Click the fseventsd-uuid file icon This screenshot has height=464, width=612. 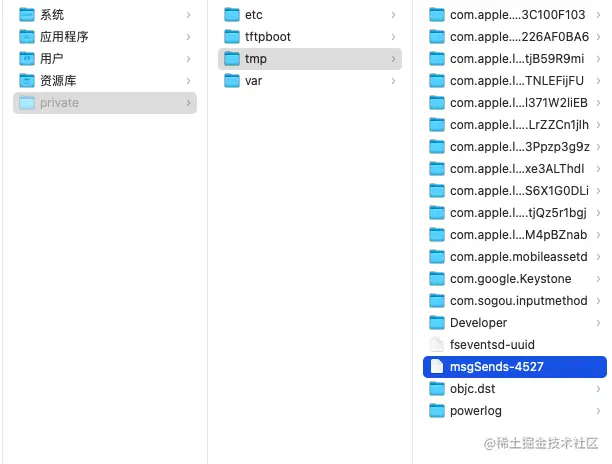coord(437,345)
